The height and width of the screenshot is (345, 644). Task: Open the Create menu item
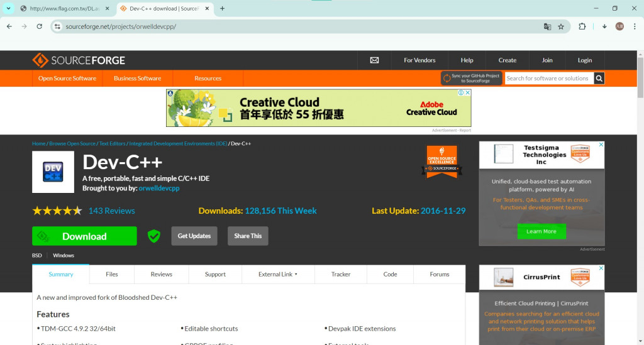(x=508, y=60)
